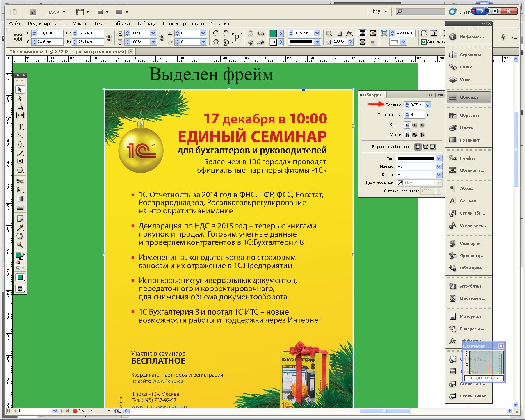This screenshot has height=420, width=525.
Task: Open the Редактирование menu
Action: tap(47, 24)
